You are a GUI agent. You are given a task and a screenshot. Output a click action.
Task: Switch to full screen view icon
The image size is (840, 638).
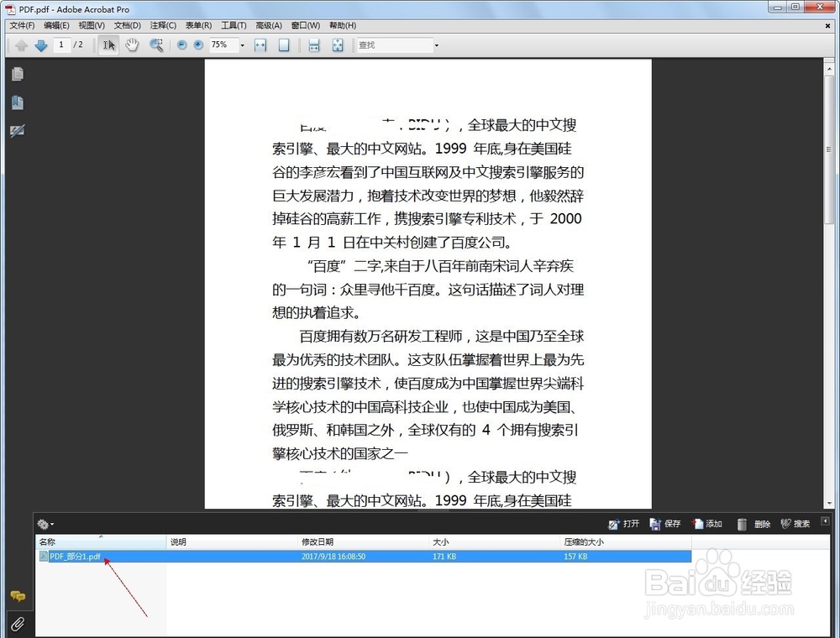pyautogui.click(x=338, y=45)
